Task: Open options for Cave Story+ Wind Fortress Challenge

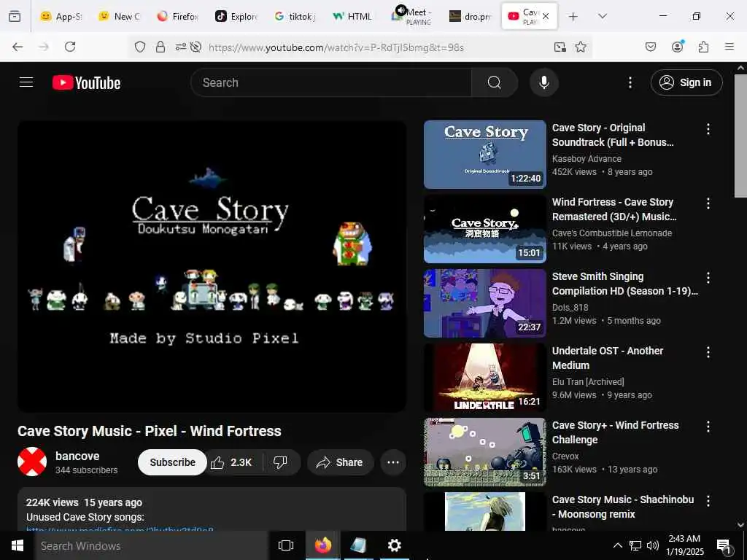Action: 708,426
